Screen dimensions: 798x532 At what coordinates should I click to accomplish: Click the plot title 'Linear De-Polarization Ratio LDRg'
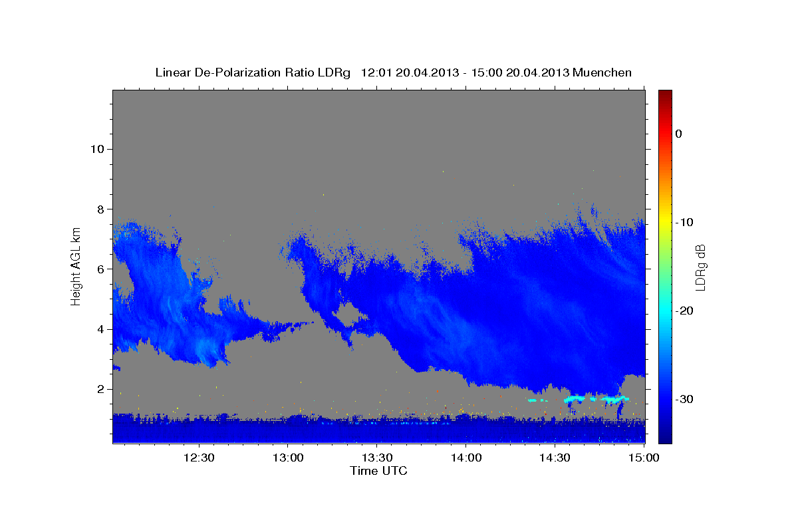pos(253,72)
